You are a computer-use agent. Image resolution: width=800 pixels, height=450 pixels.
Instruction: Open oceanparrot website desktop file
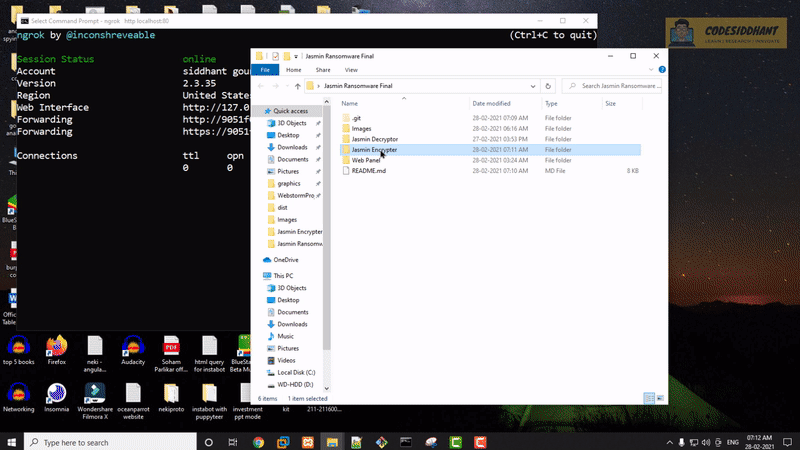tap(133, 402)
